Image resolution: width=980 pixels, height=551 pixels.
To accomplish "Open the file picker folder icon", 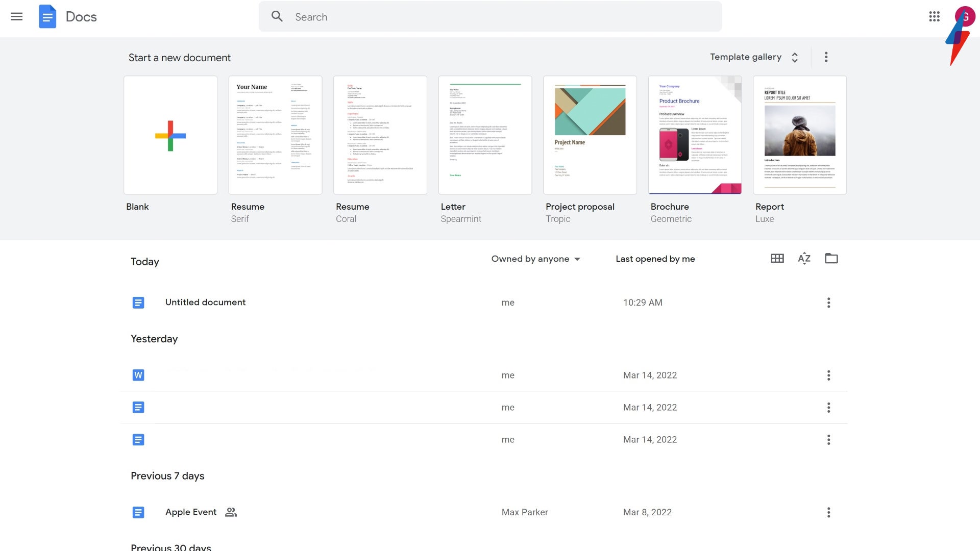I will tap(831, 259).
